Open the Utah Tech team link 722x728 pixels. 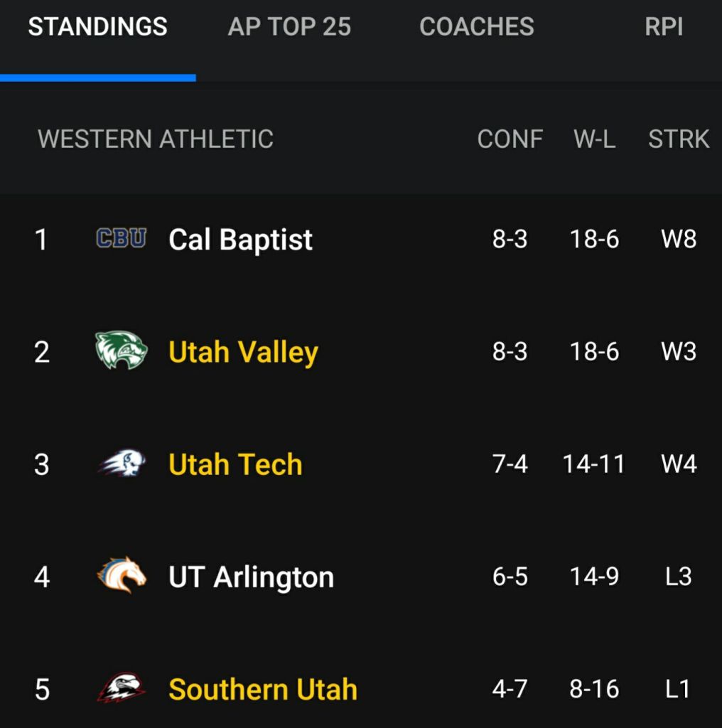click(235, 464)
